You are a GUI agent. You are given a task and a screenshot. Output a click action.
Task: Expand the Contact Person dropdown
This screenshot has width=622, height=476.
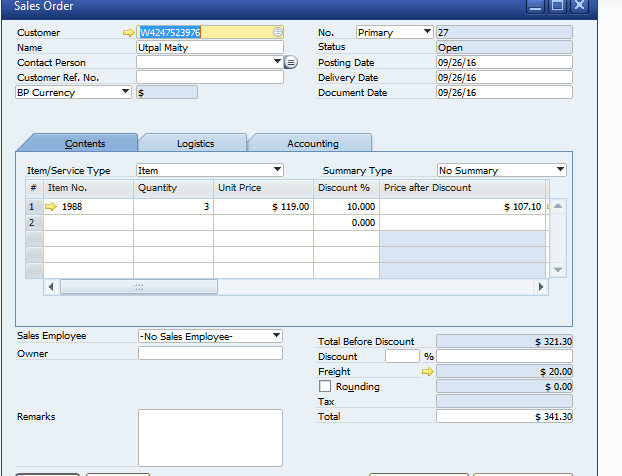[x=277, y=61]
